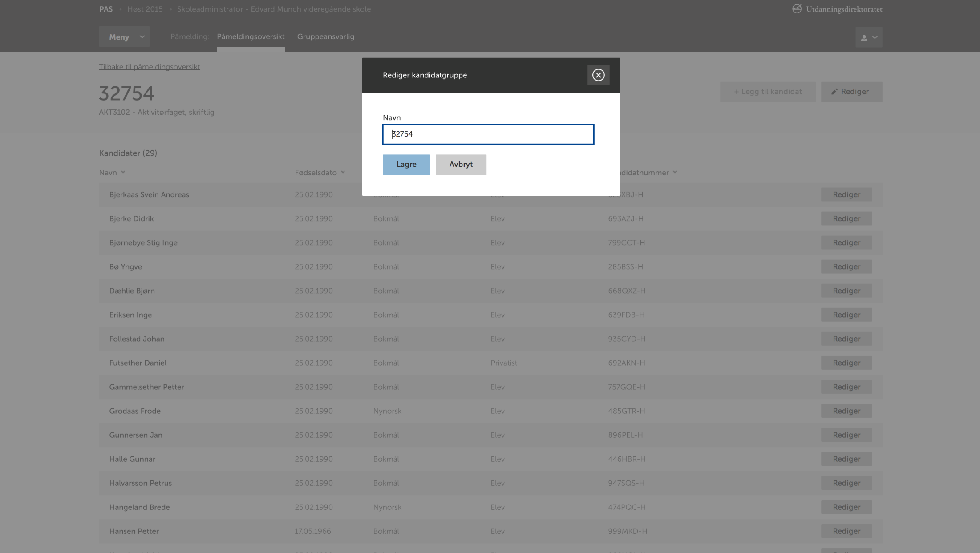The image size is (980, 553).
Task: Click candidate number 668QXZ-H
Action: pyautogui.click(x=627, y=291)
